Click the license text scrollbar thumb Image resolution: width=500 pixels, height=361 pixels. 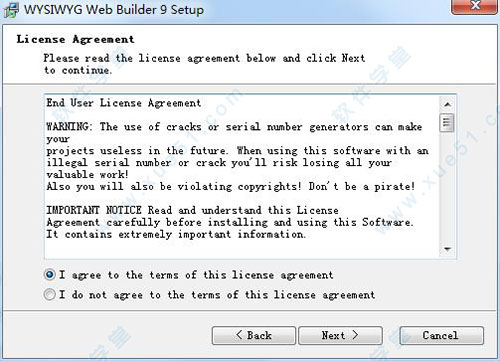(447, 123)
